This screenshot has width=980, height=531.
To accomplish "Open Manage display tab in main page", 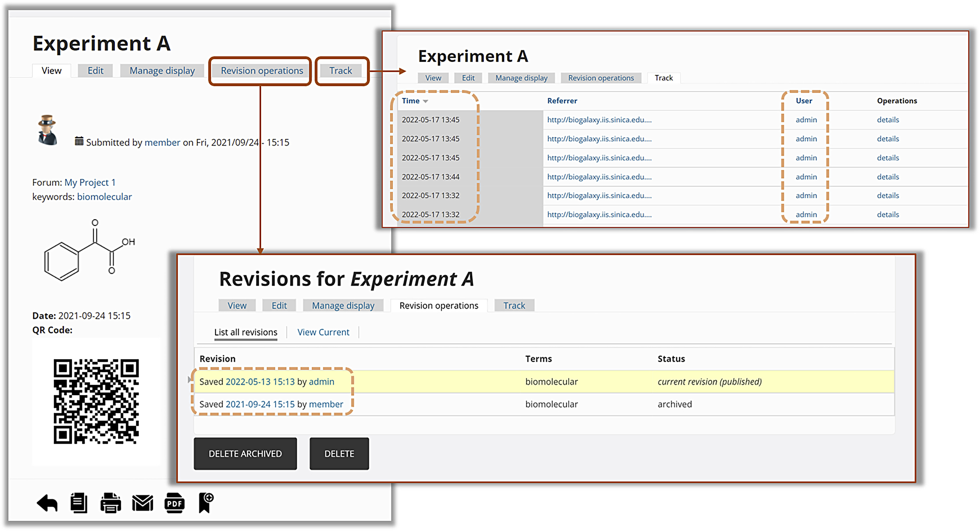I will [x=162, y=71].
